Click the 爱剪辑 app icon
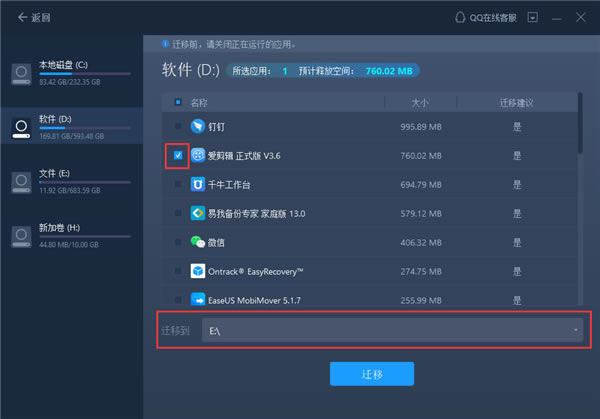 click(198, 155)
